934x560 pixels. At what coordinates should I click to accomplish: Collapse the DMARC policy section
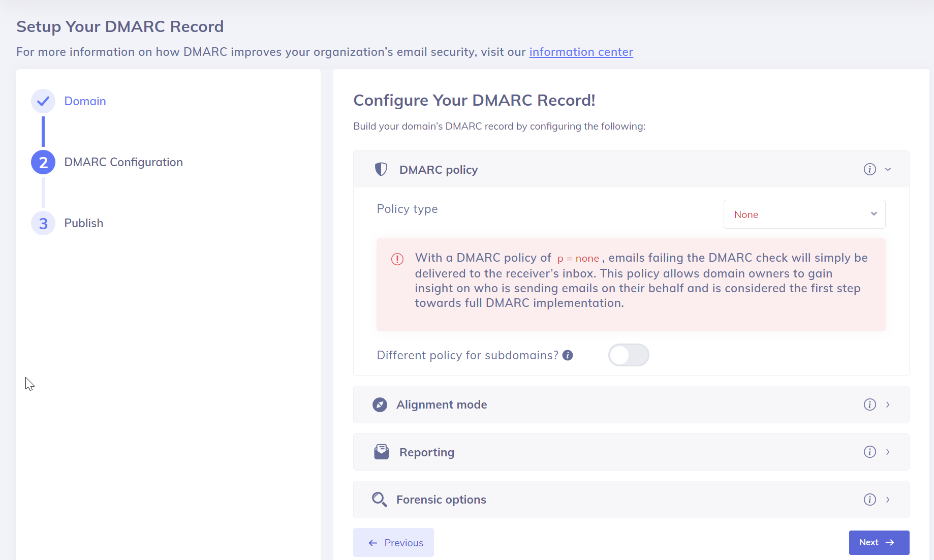pos(888,169)
